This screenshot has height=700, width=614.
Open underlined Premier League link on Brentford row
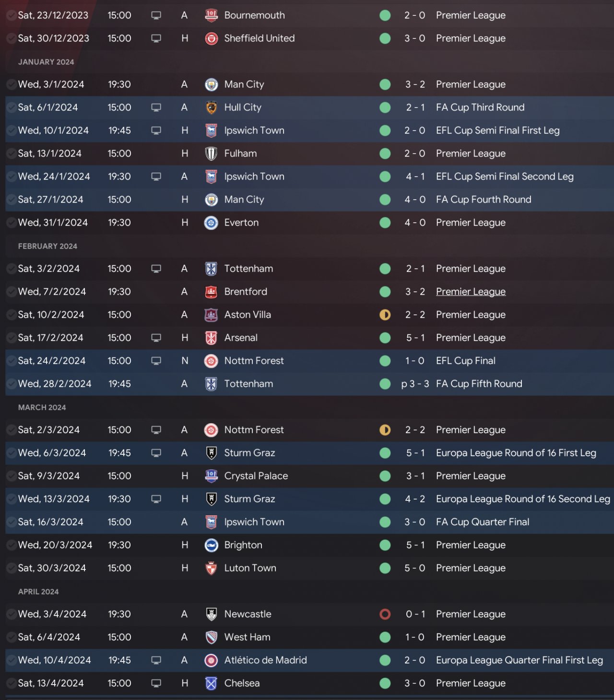click(471, 292)
